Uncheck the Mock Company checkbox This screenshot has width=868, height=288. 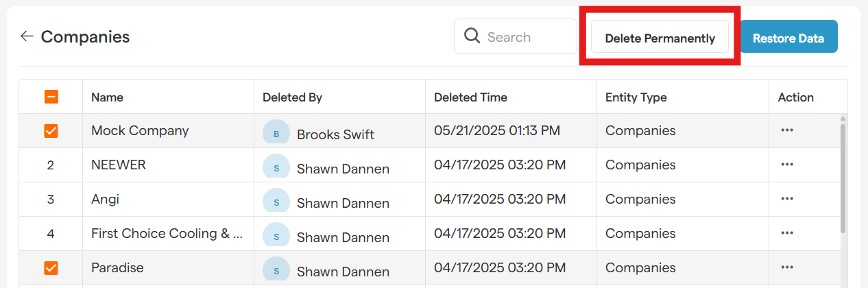coord(51,131)
